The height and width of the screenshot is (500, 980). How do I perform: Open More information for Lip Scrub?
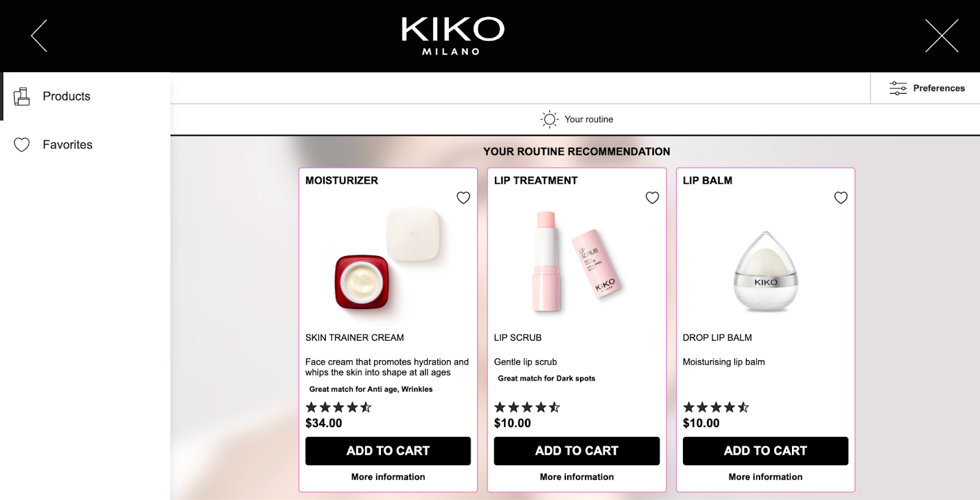click(577, 477)
